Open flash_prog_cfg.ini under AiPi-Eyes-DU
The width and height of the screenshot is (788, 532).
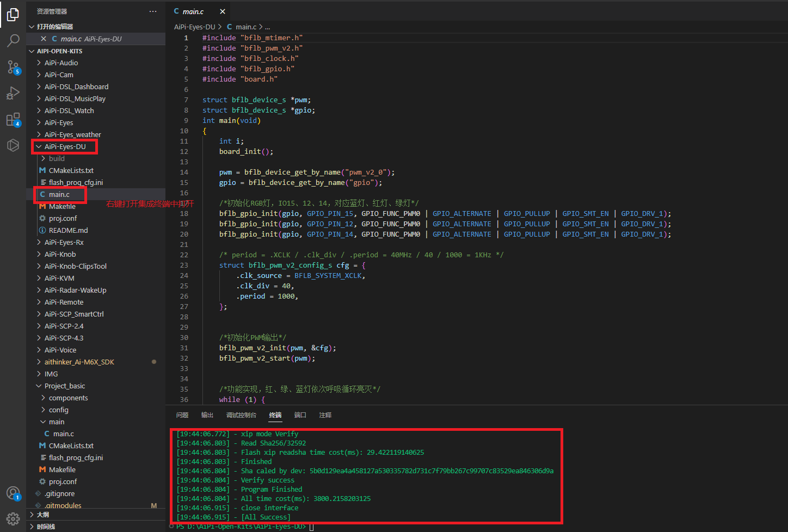click(x=96, y=182)
